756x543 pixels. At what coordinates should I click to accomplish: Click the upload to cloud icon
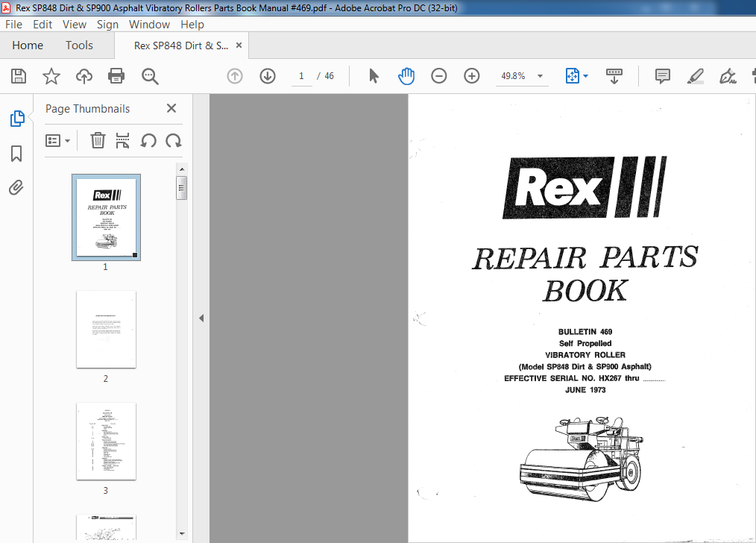[x=84, y=76]
